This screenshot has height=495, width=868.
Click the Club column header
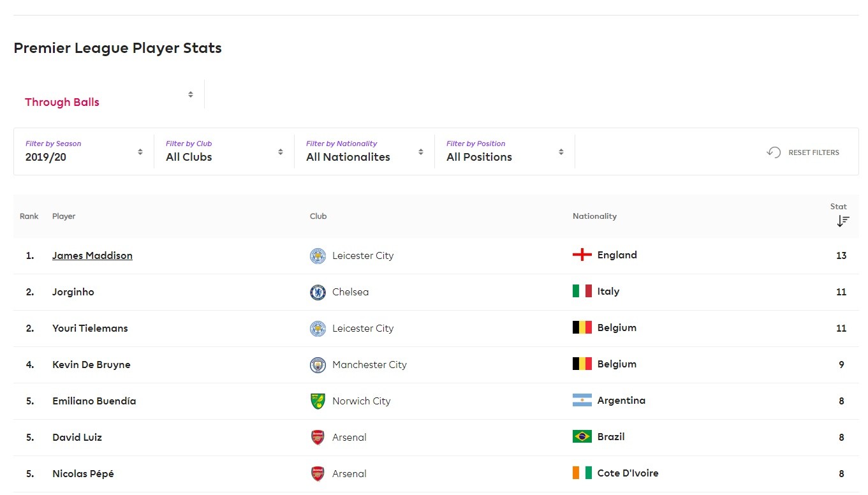(x=318, y=216)
